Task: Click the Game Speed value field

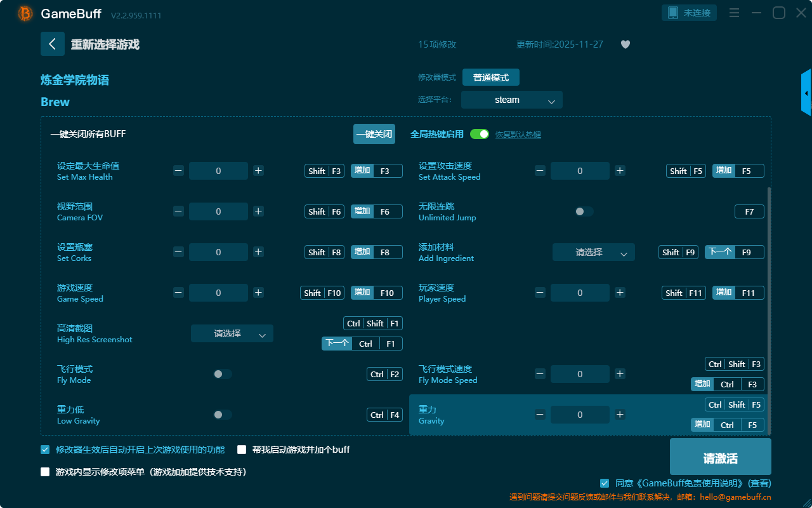Action: click(x=218, y=293)
